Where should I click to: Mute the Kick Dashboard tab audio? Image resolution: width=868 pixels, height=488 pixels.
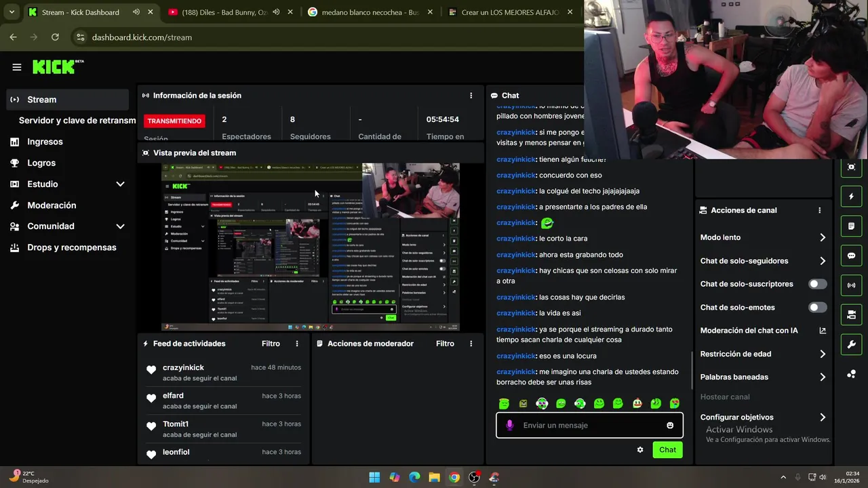tap(136, 12)
